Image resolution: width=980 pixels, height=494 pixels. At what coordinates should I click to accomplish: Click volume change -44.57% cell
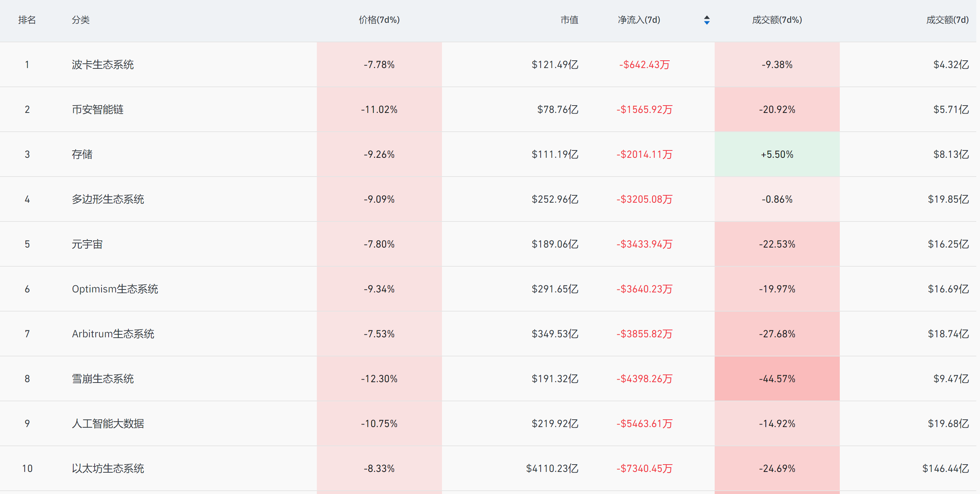[x=777, y=379]
